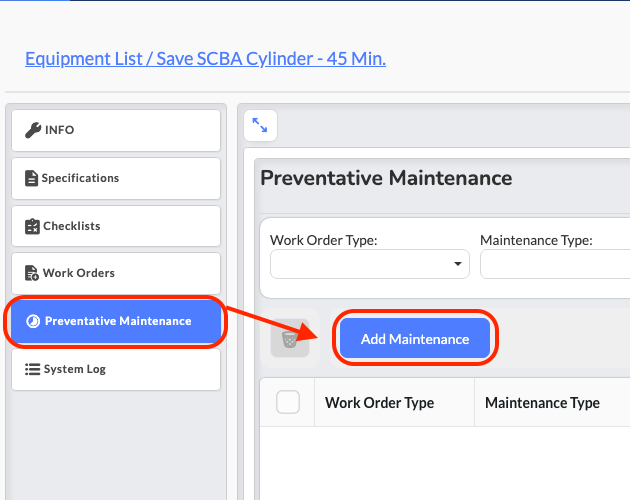Click the wrench icon beside INFO
The image size is (630, 500).
pos(33,130)
